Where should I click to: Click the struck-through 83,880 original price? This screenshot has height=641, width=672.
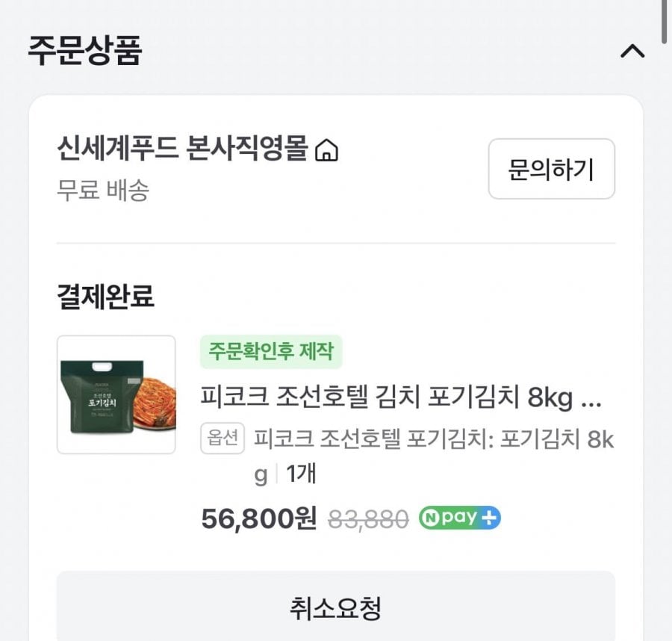368,518
